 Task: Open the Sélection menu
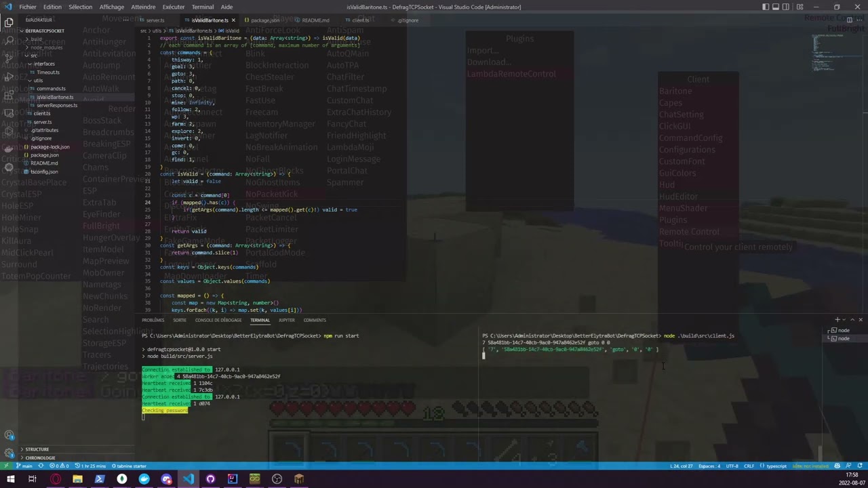click(x=80, y=7)
